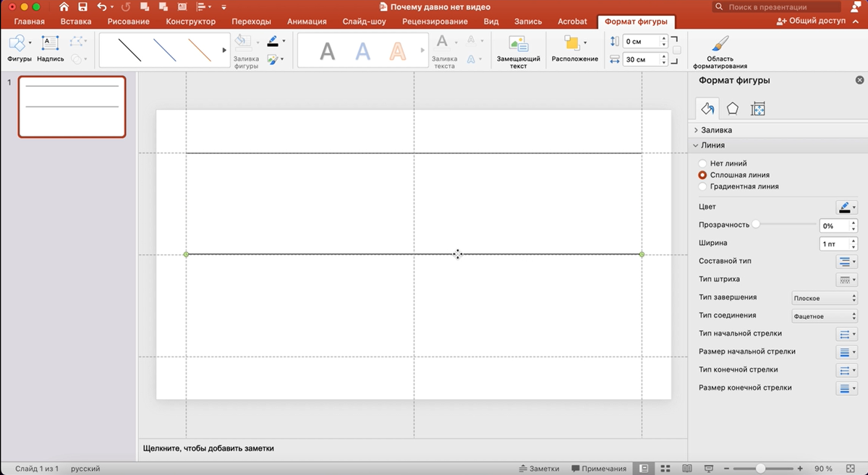The height and width of the screenshot is (475, 868).
Task: Click the Прозрачность transparency slider handle
Action: point(756,225)
